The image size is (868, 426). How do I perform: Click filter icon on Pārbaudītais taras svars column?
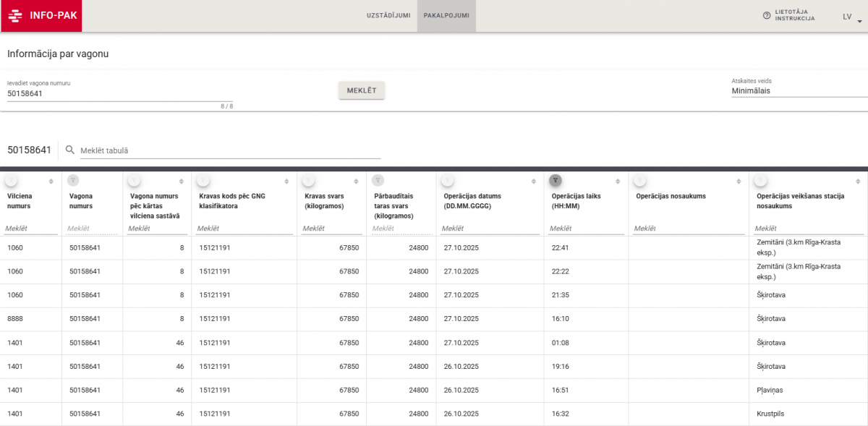(378, 180)
